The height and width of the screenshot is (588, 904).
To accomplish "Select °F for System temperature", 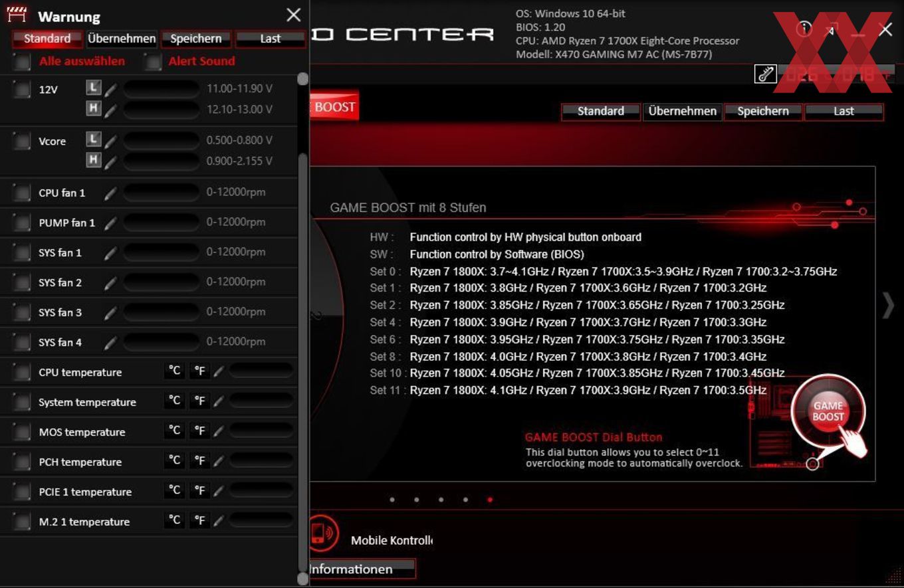I will click(199, 401).
